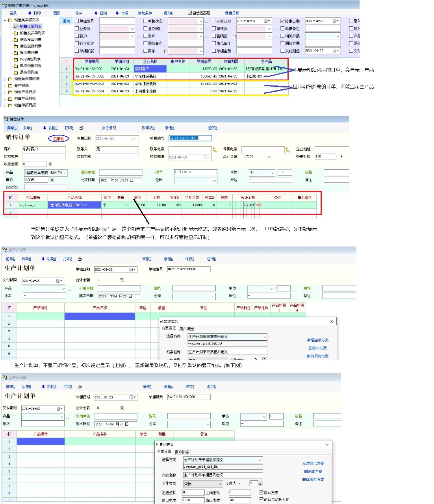Click the 打印 arrow icon in list toolbar
The height and width of the screenshot is (504, 434).
(x=30, y=13)
